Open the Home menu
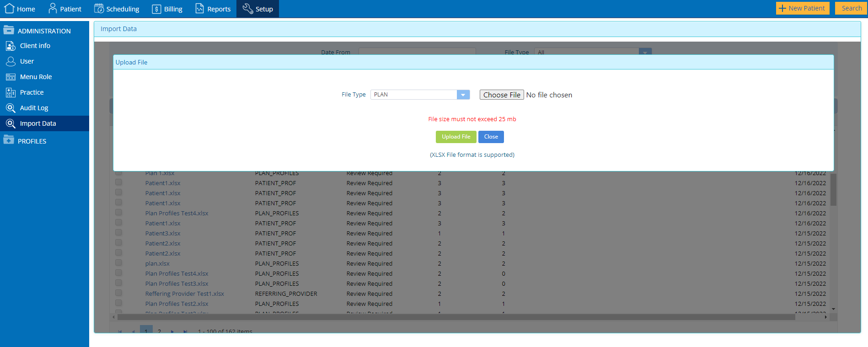The width and height of the screenshot is (868, 347). (x=20, y=9)
